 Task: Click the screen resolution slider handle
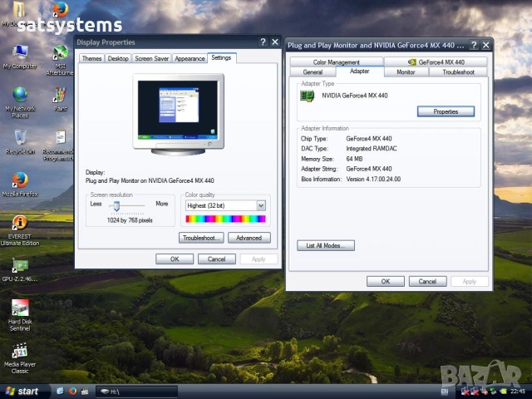tap(116, 204)
